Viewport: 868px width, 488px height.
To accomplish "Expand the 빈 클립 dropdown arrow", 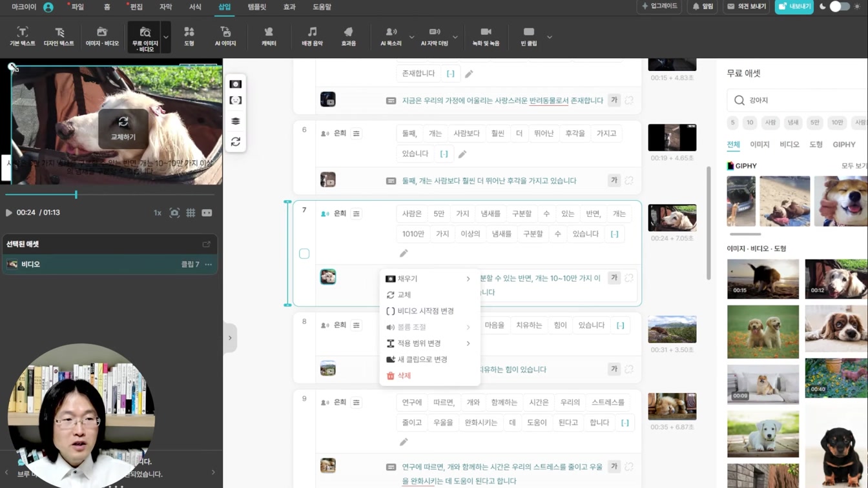I will tap(550, 37).
